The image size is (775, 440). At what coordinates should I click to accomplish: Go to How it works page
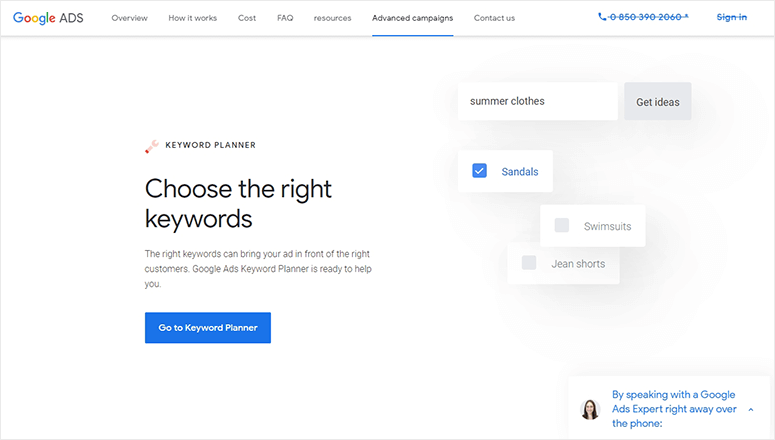193,18
